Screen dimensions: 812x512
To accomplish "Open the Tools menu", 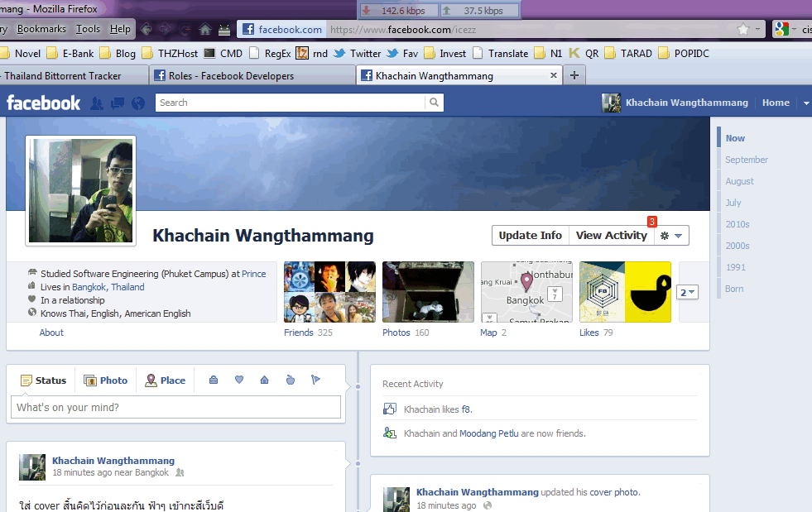I will [88, 29].
